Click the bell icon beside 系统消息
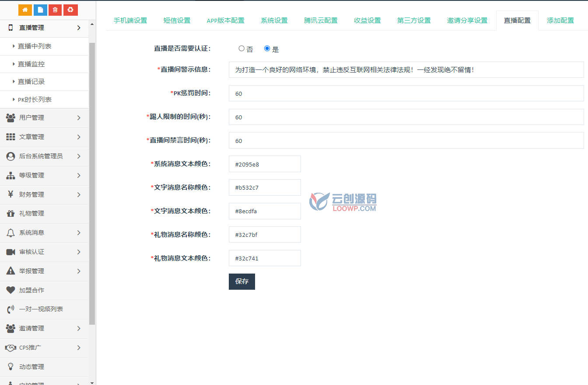The height and width of the screenshot is (385, 588). [10, 232]
